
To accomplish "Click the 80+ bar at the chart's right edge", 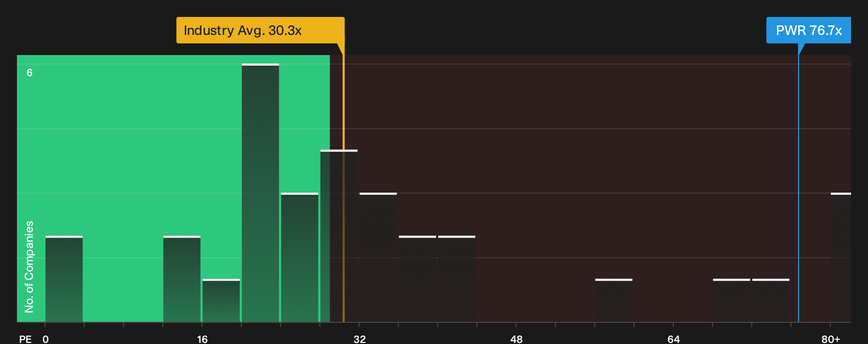I will point(841,257).
